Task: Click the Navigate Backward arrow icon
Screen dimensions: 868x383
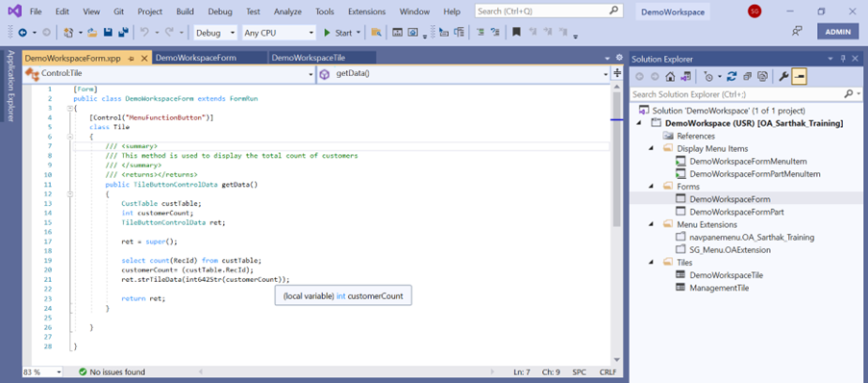Action: tap(23, 33)
